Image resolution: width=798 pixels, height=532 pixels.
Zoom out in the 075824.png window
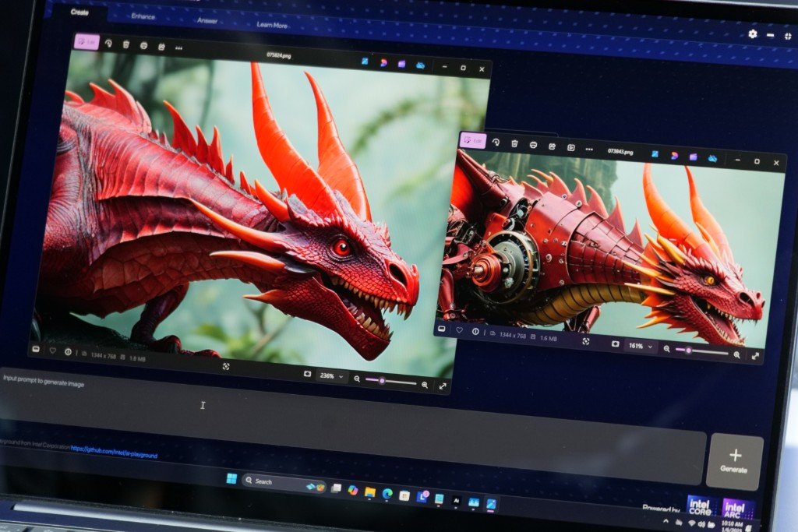357,379
